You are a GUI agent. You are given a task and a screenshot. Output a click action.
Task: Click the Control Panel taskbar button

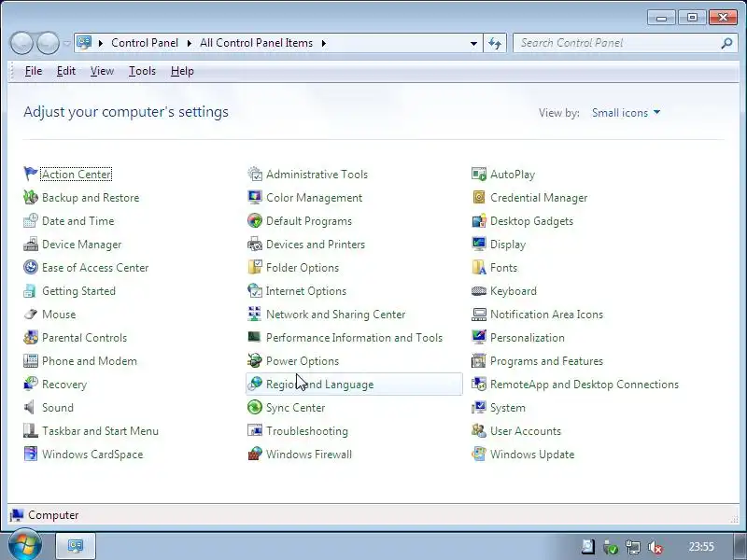click(x=76, y=546)
